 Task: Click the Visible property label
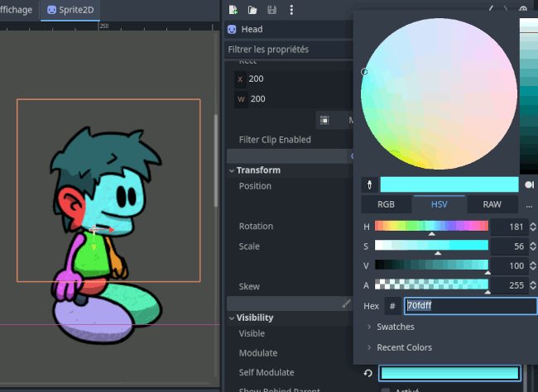click(252, 334)
